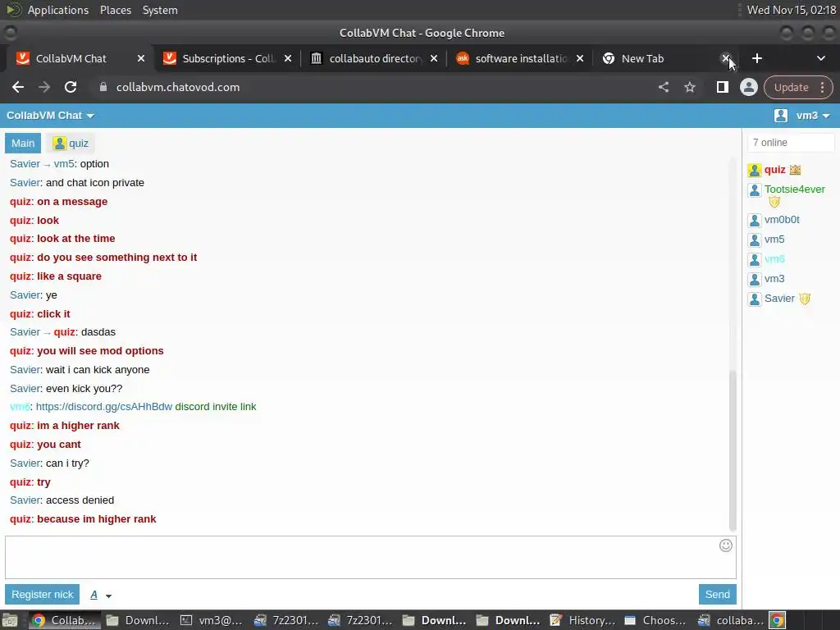Click the clock showing Wed Nov 15, 02:18

coord(792,10)
